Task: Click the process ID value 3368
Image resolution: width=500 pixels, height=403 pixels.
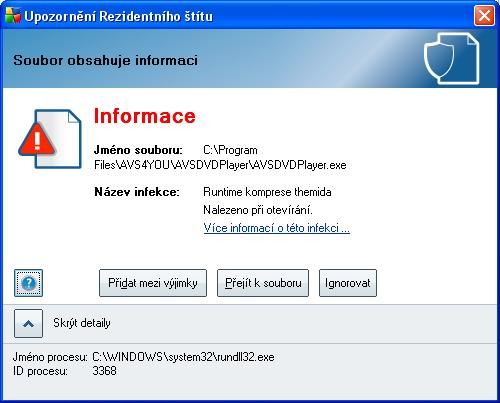Action: 104,371
